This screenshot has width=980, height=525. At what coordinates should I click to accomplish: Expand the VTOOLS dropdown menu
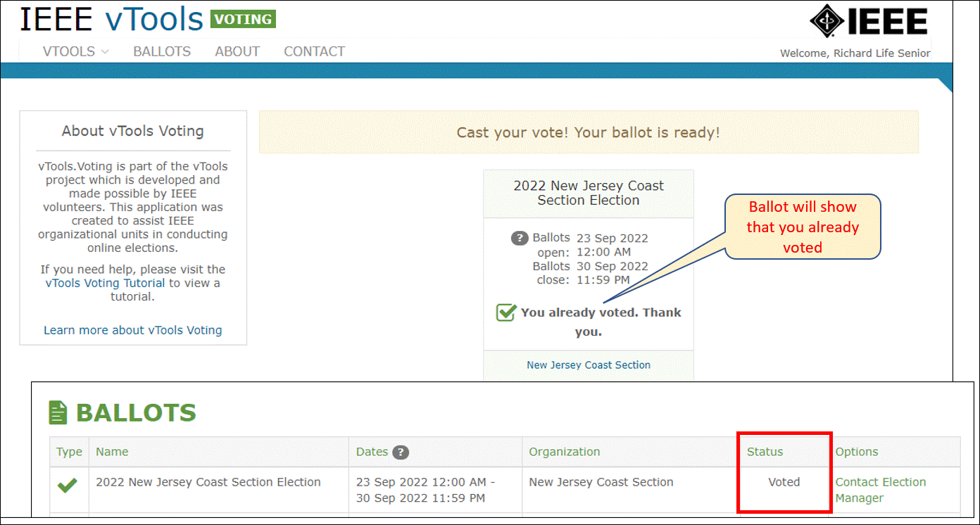(x=75, y=51)
